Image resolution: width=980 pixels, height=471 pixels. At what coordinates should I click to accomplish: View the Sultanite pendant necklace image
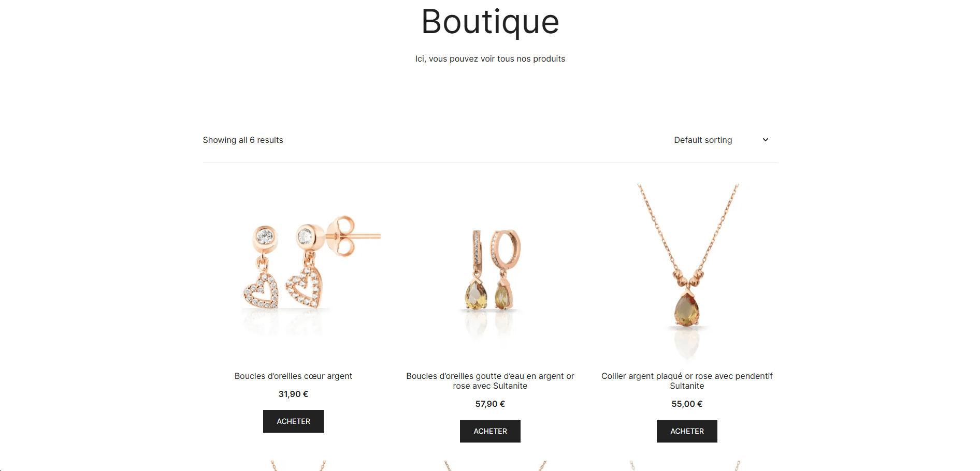(687, 272)
